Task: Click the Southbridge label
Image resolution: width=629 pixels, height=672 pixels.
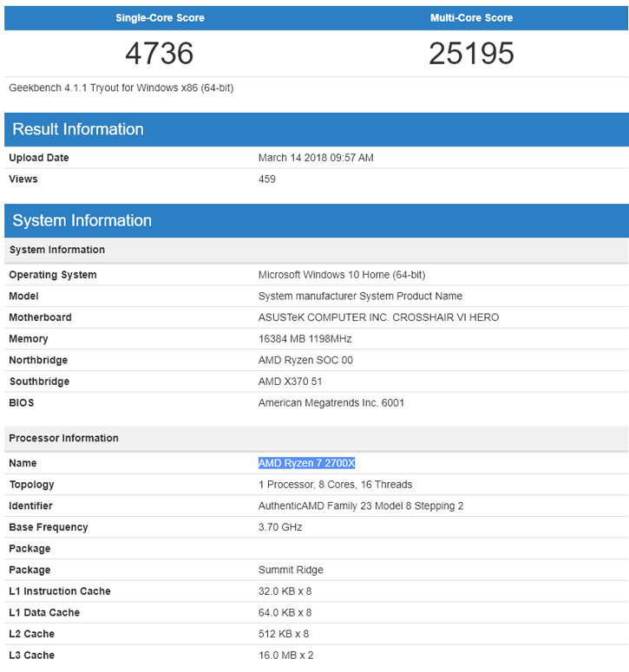Action: pyautogui.click(x=39, y=382)
